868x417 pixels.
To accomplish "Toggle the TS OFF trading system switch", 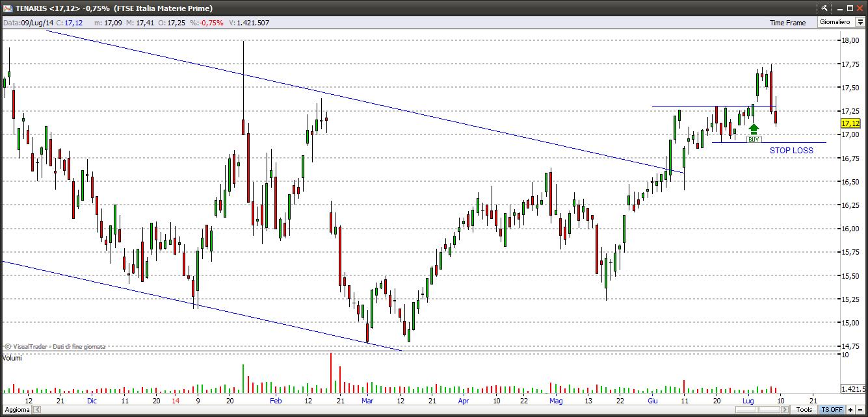I will coord(831,410).
